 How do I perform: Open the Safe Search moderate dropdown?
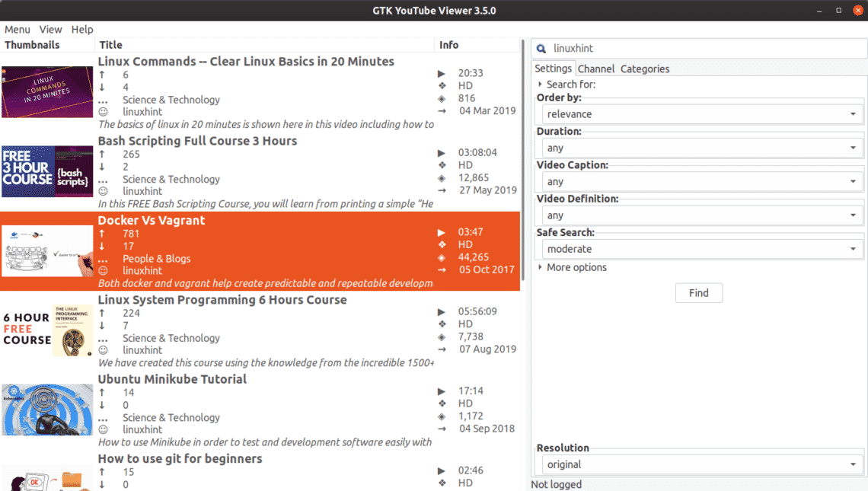(x=702, y=249)
